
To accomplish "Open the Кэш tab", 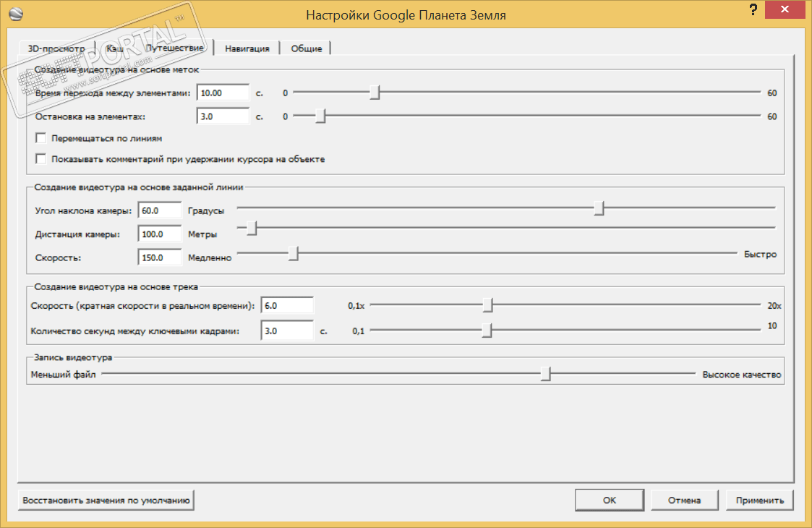I will click(x=115, y=48).
